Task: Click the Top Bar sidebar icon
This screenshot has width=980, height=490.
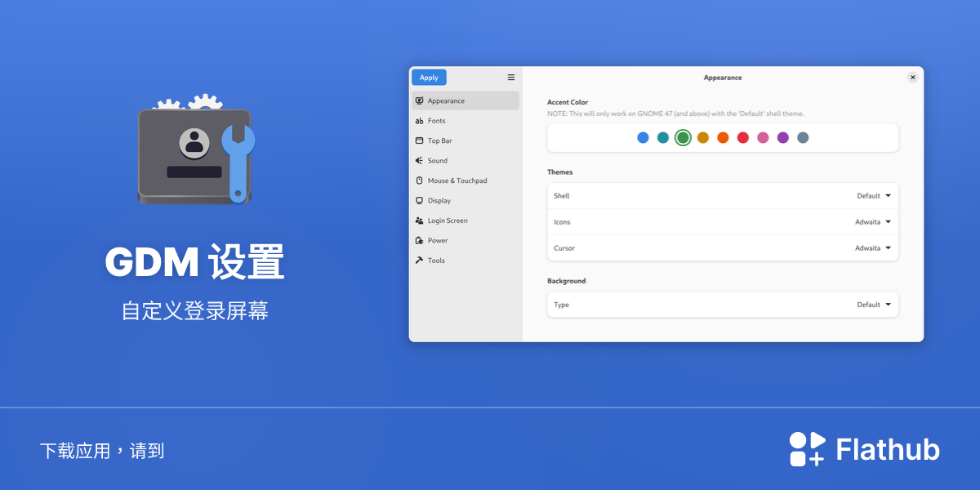Action: (419, 140)
